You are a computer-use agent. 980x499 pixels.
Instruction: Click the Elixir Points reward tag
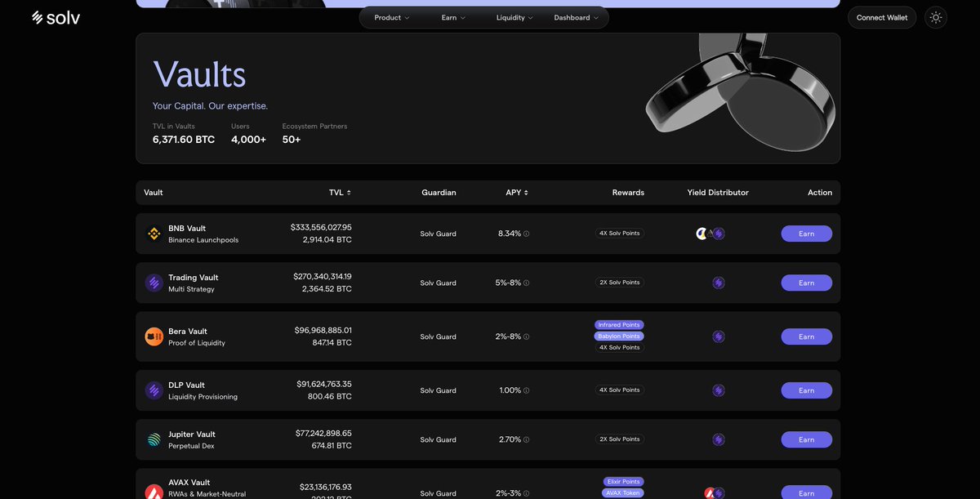pyautogui.click(x=623, y=482)
